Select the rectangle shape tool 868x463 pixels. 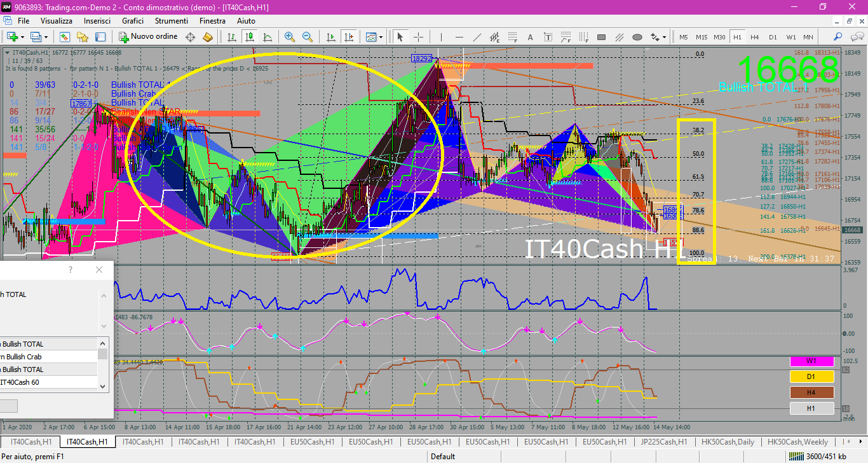coord(601,37)
